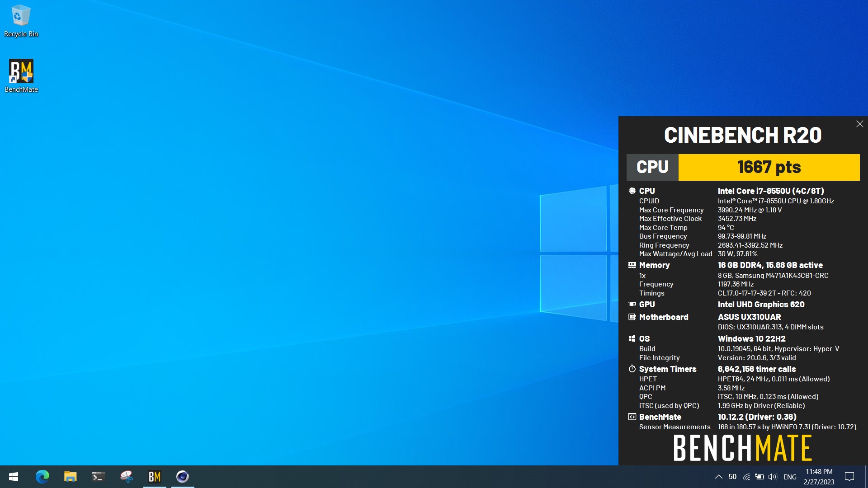Viewport: 868px width, 488px height.
Task: Open the battery status tray icon
Action: point(759,477)
